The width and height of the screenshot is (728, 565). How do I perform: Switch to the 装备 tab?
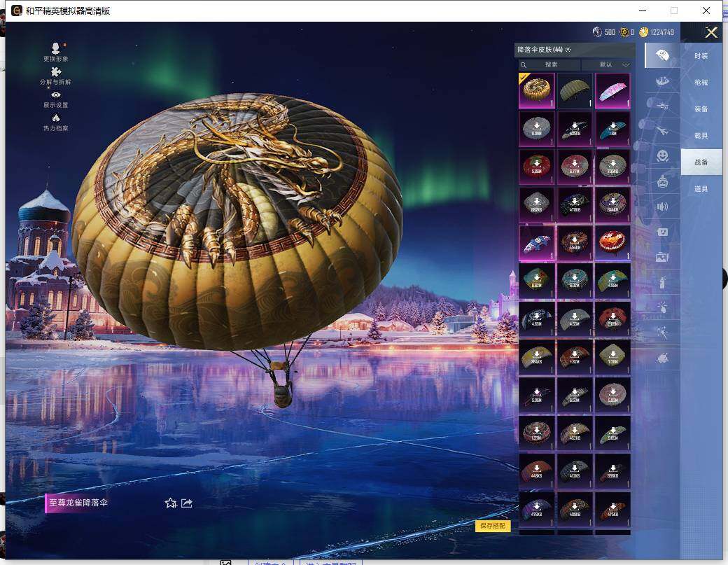701,109
